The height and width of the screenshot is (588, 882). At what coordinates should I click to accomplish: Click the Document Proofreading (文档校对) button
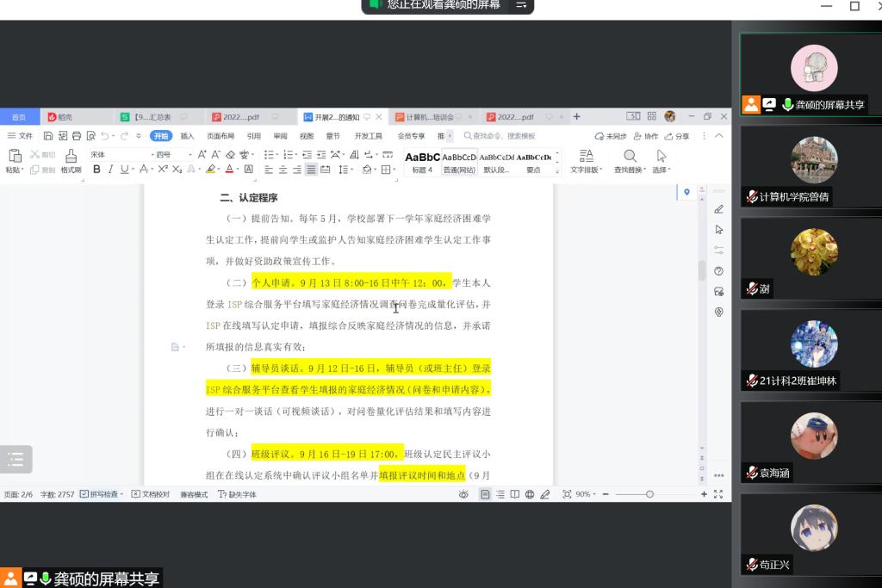[x=152, y=494]
